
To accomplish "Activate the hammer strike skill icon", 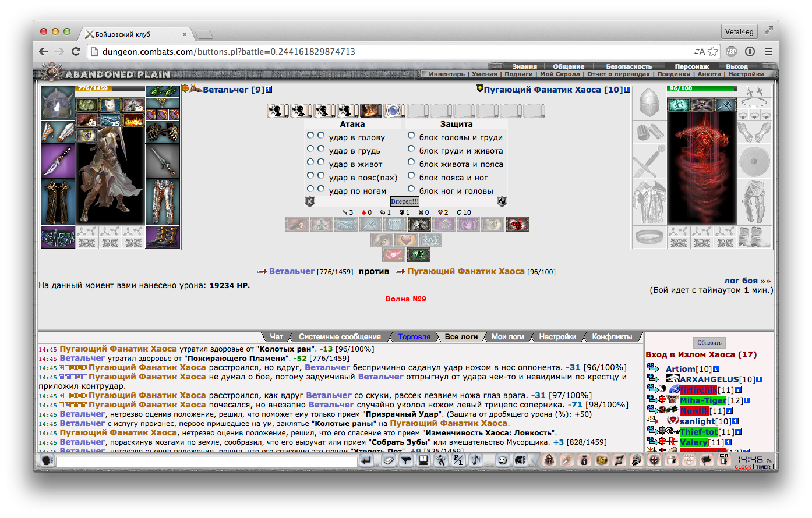I will [419, 224].
